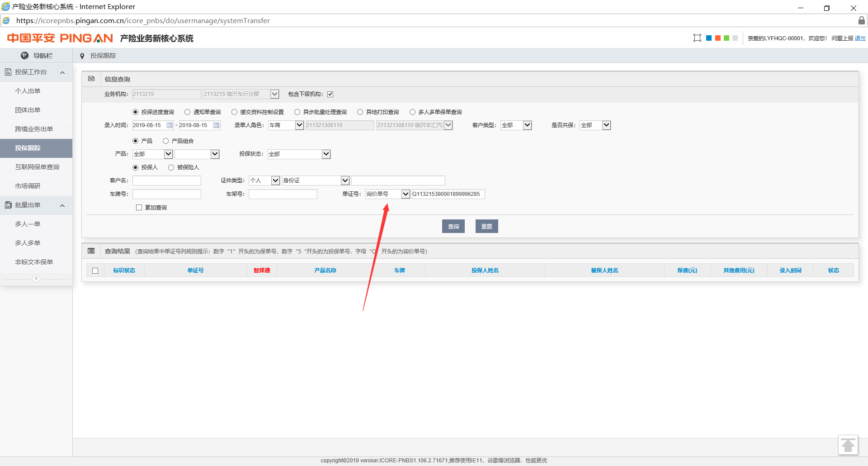The width and height of the screenshot is (868, 466).
Task: Open the 团体出单 menu item
Action: (x=36, y=110)
